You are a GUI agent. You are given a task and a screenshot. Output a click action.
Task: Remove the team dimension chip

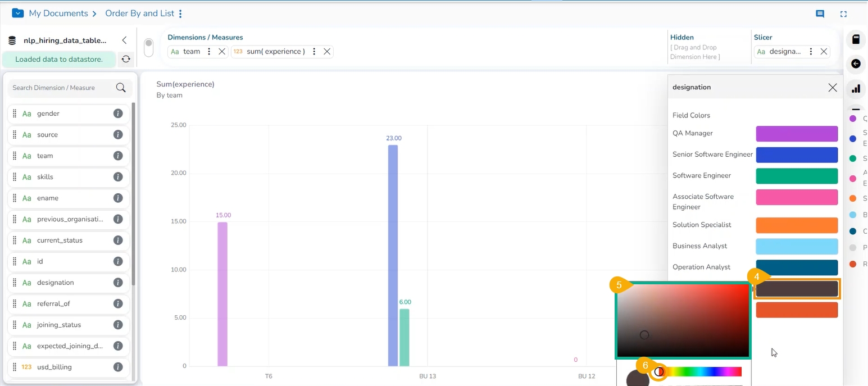click(x=222, y=52)
